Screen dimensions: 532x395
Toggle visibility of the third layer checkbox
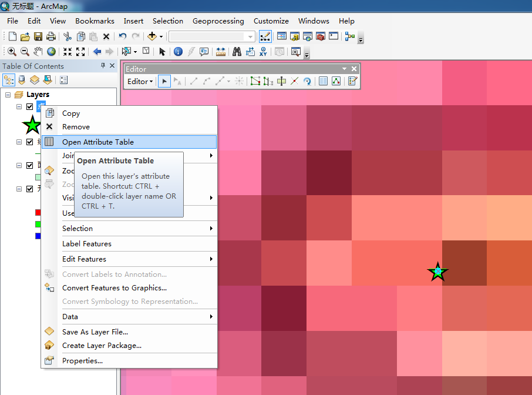(30, 165)
